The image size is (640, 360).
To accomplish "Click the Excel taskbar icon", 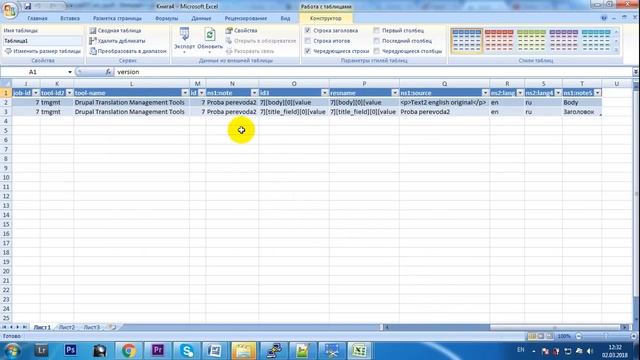I will tap(359, 350).
